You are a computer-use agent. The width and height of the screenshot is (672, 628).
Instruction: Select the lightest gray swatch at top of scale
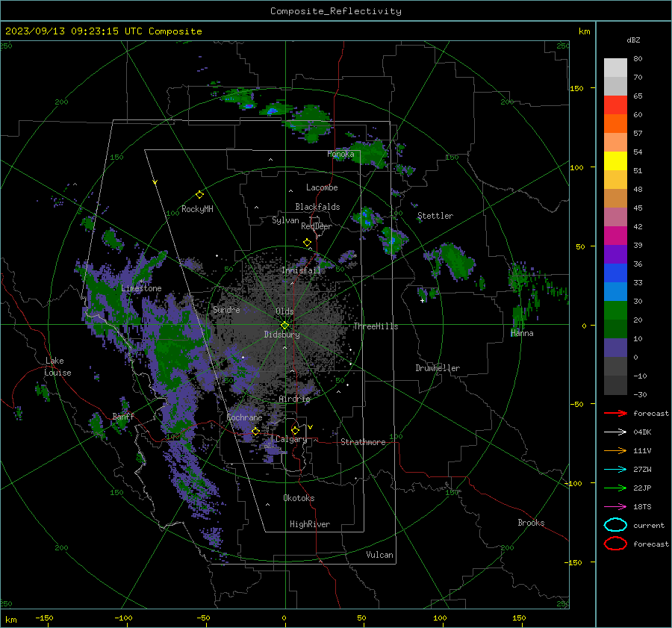pos(615,68)
